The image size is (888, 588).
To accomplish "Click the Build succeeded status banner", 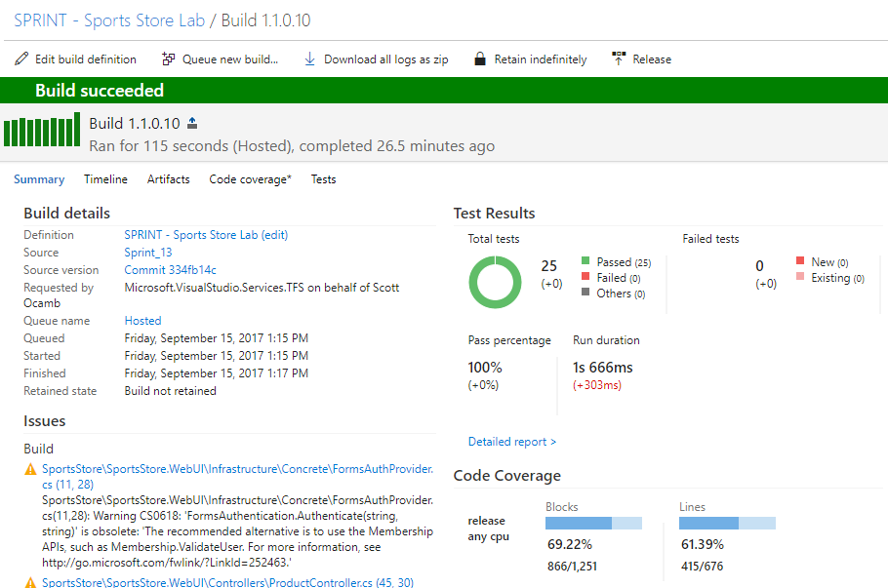I will tap(444, 90).
